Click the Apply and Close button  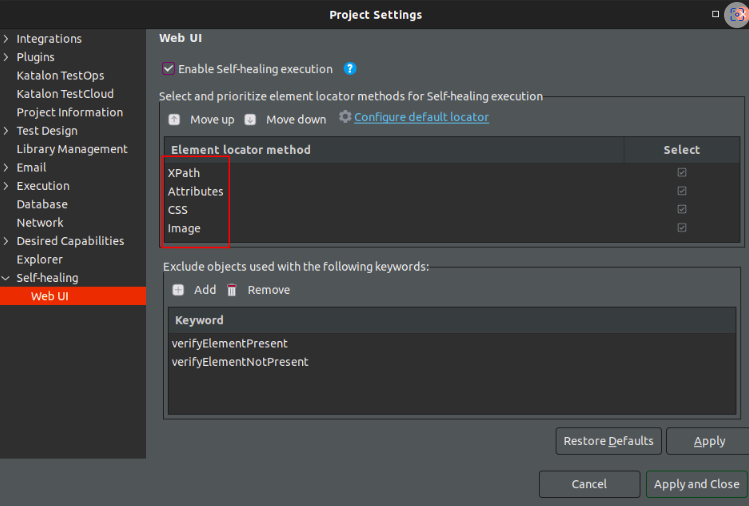coord(696,484)
